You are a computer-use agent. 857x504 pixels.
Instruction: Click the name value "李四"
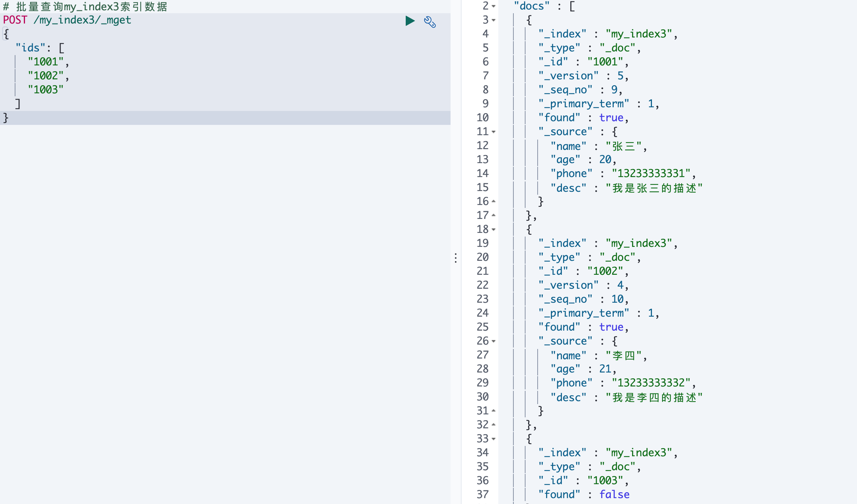click(624, 356)
